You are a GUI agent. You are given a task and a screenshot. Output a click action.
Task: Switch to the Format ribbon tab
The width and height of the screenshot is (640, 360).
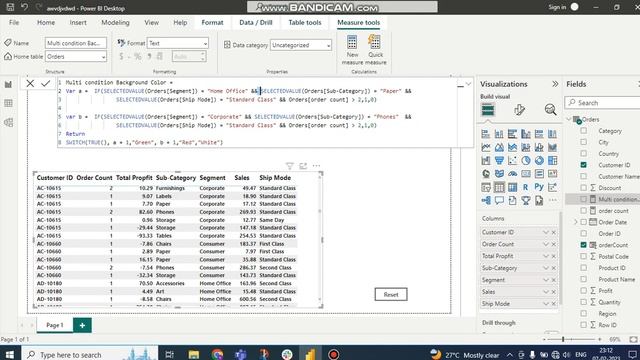pyautogui.click(x=212, y=22)
